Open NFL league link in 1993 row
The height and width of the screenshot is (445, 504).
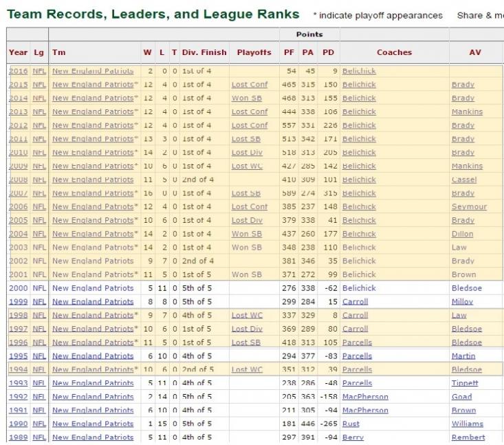(x=39, y=383)
